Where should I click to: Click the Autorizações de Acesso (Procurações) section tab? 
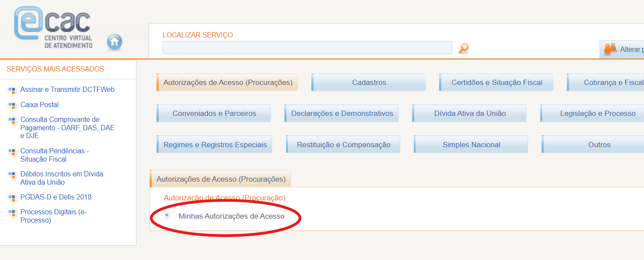tap(221, 179)
